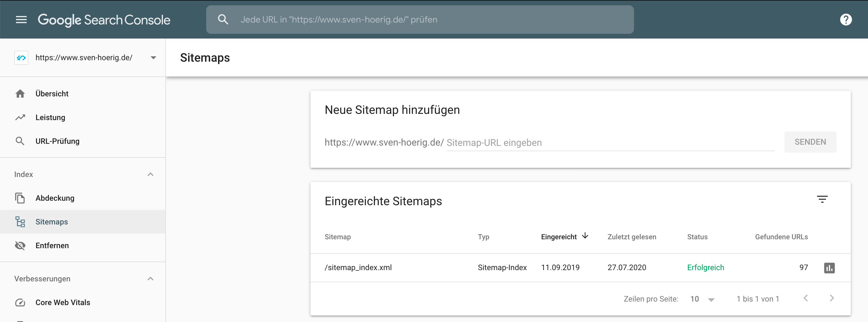Click the discovered URLs count 97

(x=803, y=267)
